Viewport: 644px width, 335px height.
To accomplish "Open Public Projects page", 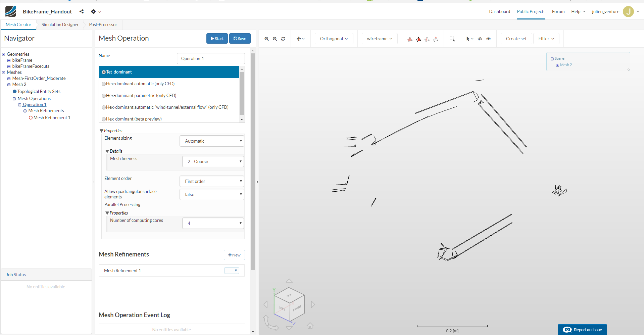I will click(531, 11).
